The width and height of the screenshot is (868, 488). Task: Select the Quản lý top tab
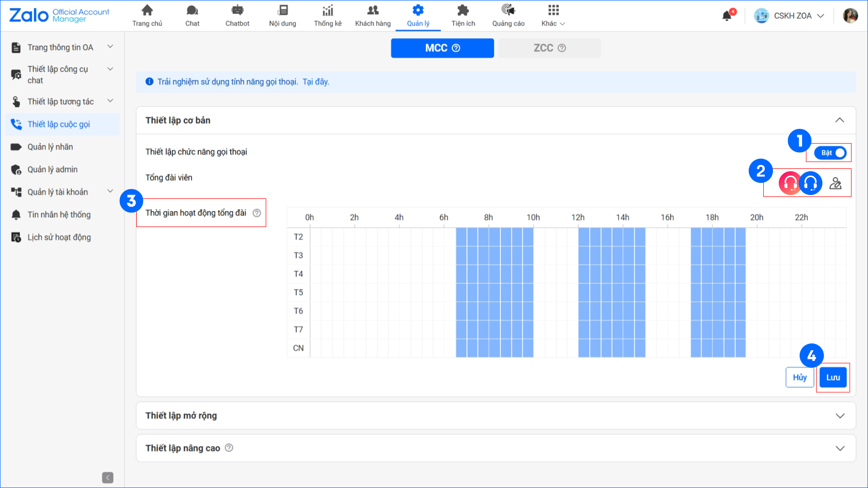pos(418,16)
